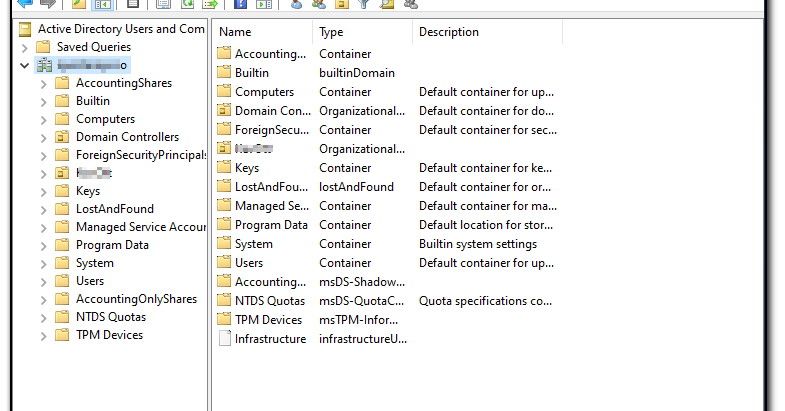Screen dimensions: 785x411
Task: Select AccountingOnlyShares in the tree
Action: tap(136, 299)
